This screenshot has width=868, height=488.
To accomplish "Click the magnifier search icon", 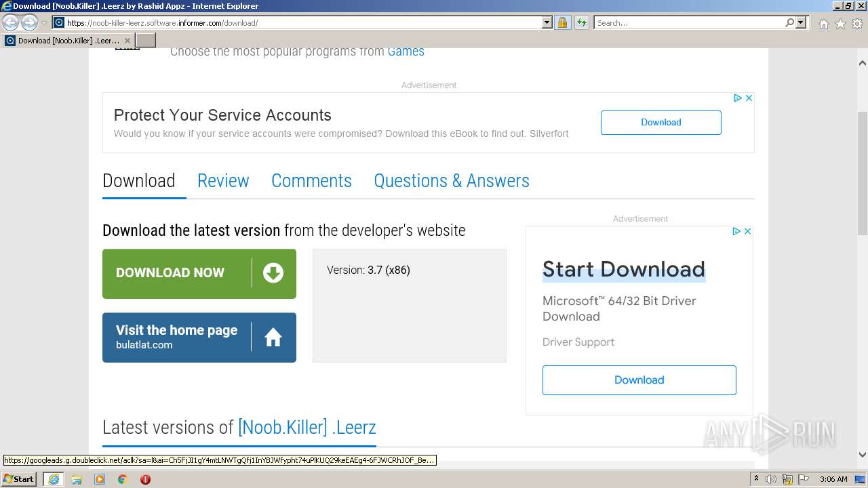I will pos(789,22).
